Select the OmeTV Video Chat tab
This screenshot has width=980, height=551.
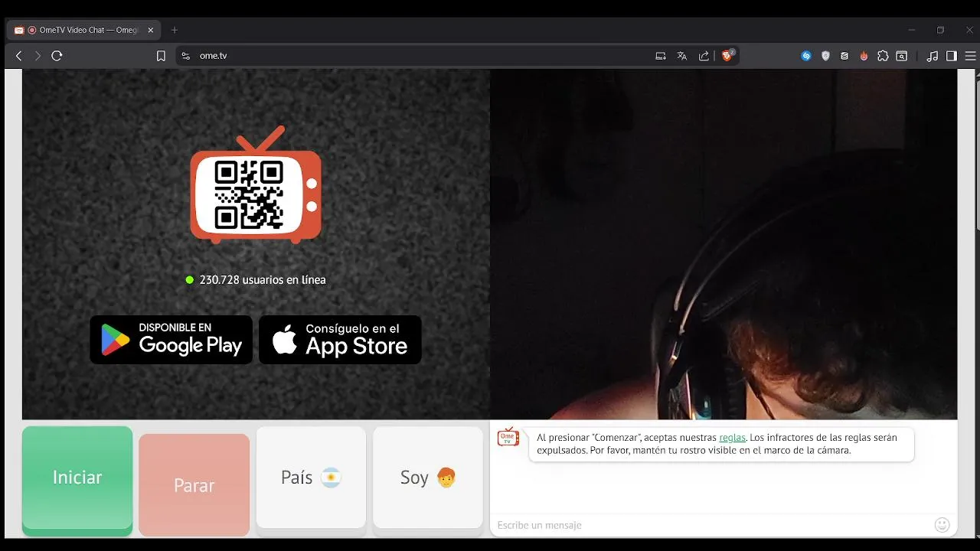coord(84,30)
